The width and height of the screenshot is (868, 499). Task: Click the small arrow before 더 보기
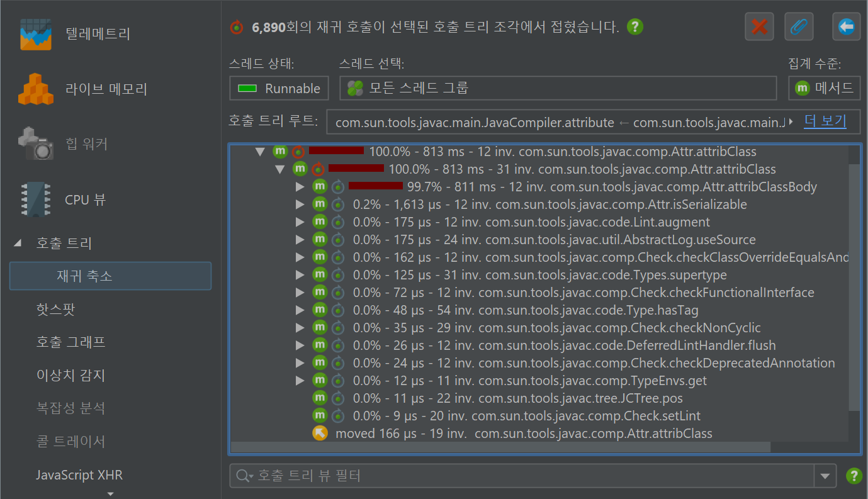pos(791,121)
